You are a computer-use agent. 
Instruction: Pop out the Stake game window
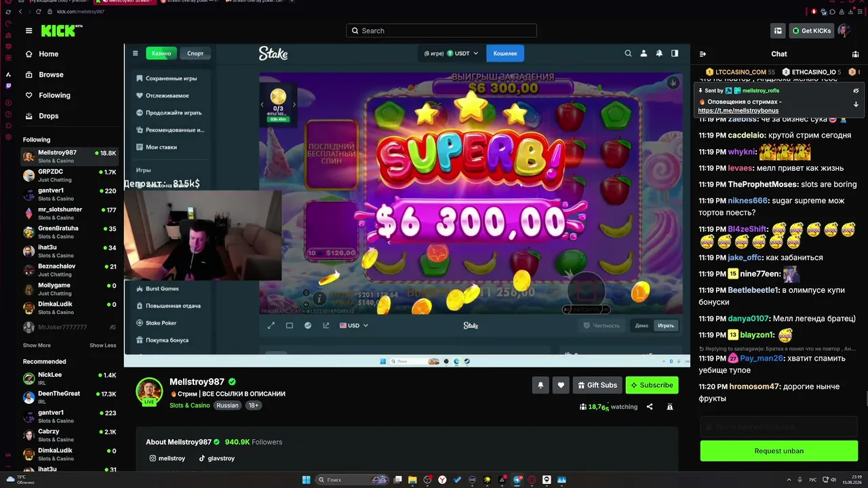pos(326,325)
